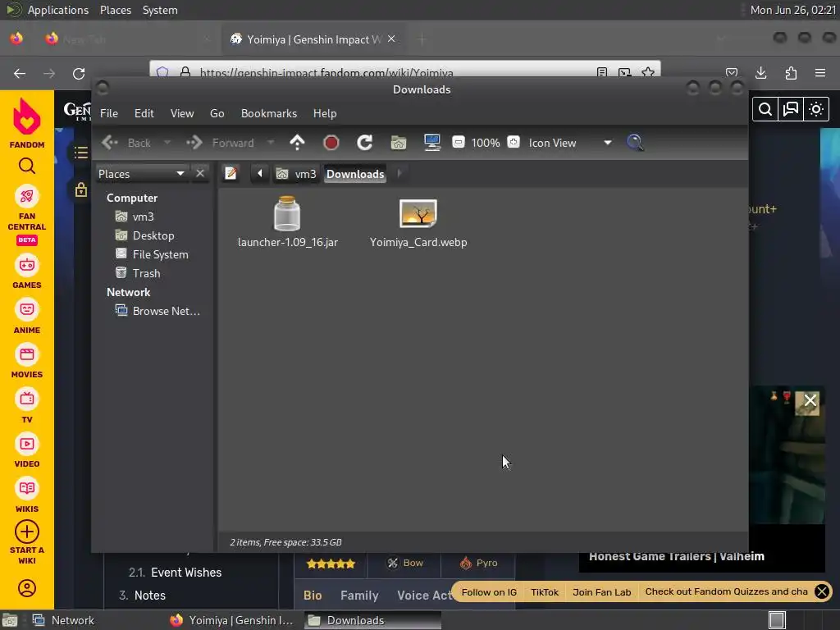Image resolution: width=840 pixels, height=630 pixels.
Task: Select launcher-1.09_16.jar file icon
Action: click(x=287, y=213)
